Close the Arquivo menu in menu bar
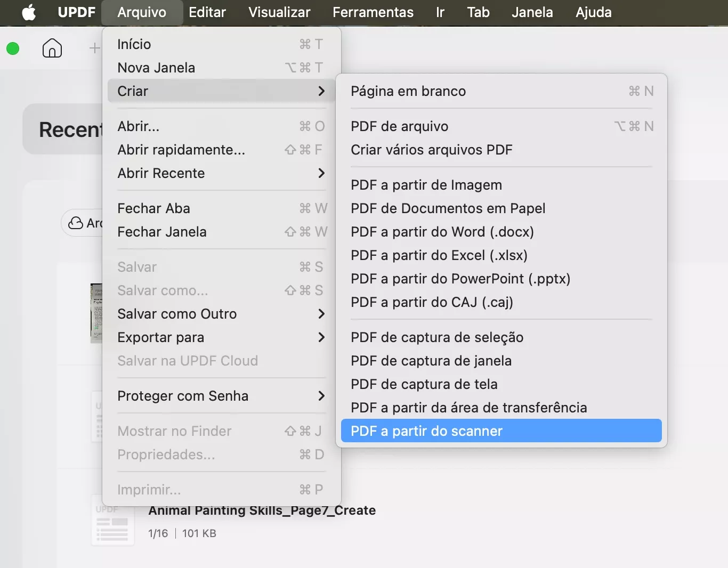Image resolution: width=728 pixels, height=568 pixels. tap(142, 12)
